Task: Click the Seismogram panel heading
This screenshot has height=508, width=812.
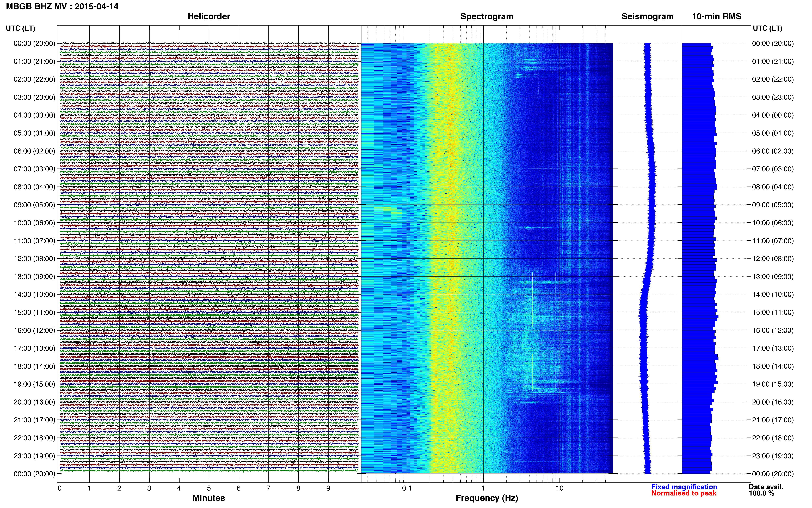Action: 648,16
